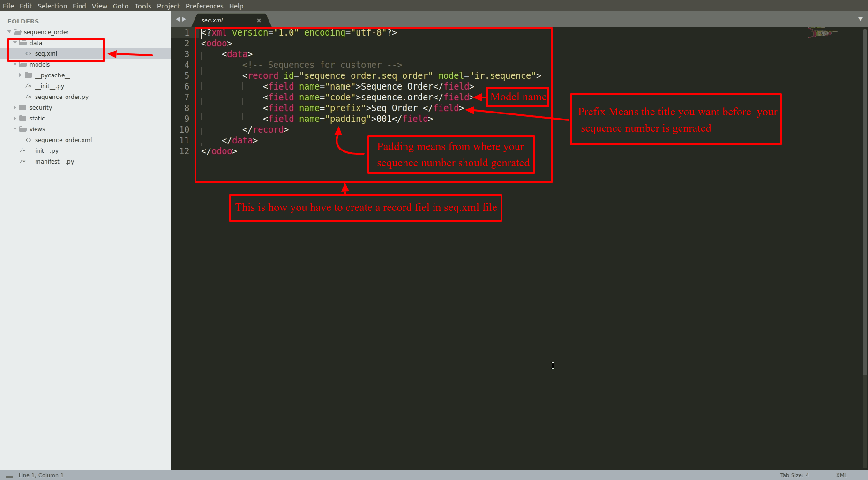Click the static folder icon
The image size is (868, 480).
tap(23, 118)
